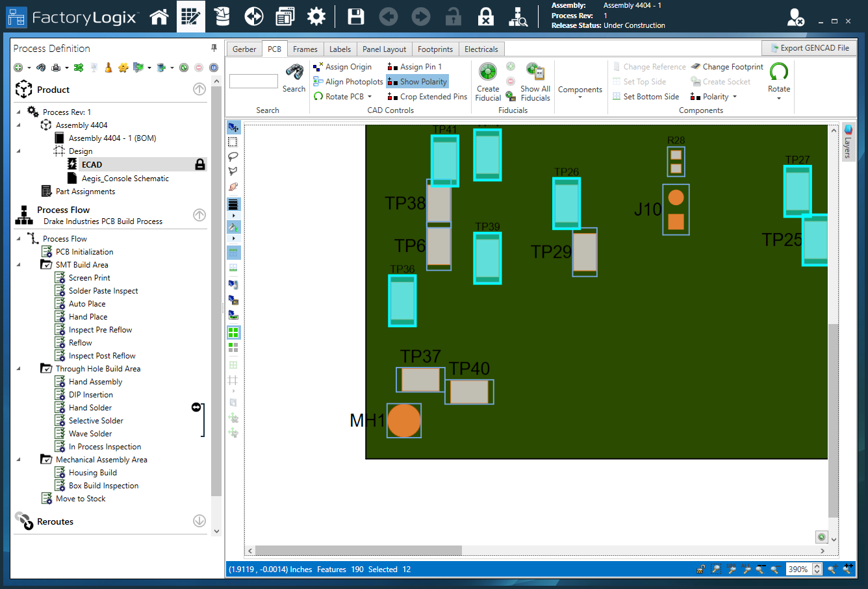Switch to the Gerber tab
The width and height of the screenshot is (868, 589).
click(244, 48)
